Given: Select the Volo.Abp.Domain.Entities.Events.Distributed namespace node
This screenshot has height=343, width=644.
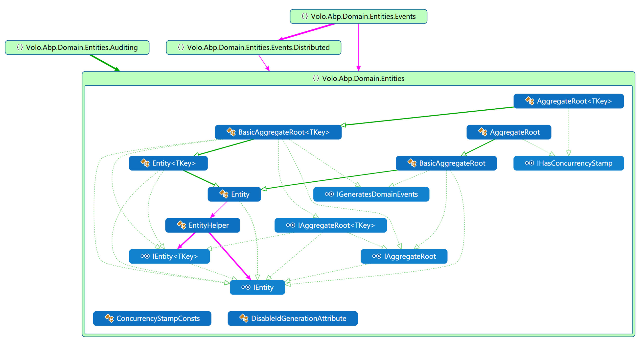Looking at the screenshot, I should click(x=258, y=47).
